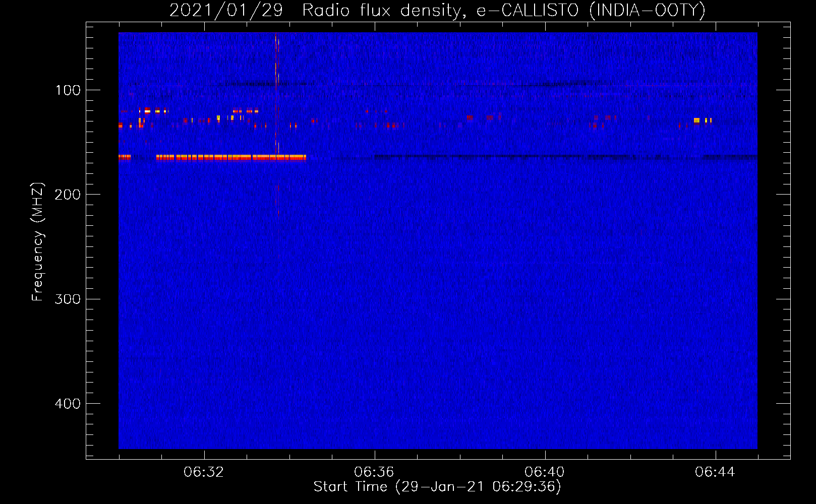Viewport: 816px width, 504px height.
Task: Click the '06:44' time tick label
Action: tap(715, 472)
